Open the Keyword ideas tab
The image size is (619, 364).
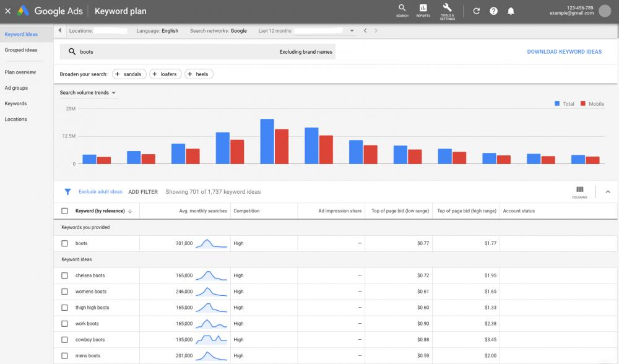[21, 34]
